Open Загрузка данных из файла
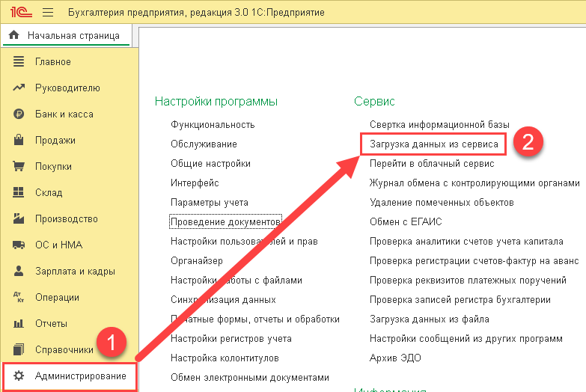The width and height of the screenshot is (586, 392). click(429, 319)
